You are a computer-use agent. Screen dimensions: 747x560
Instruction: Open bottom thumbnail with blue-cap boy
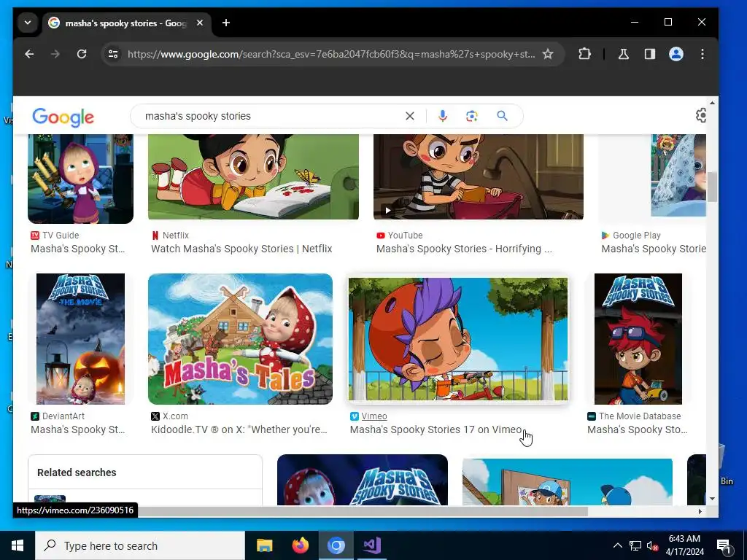click(x=568, y=482)
